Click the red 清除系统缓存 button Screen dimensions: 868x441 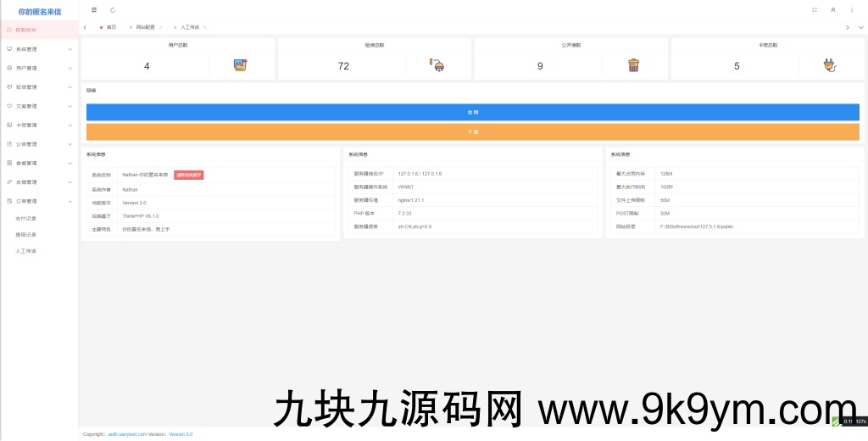pos(189,175)
